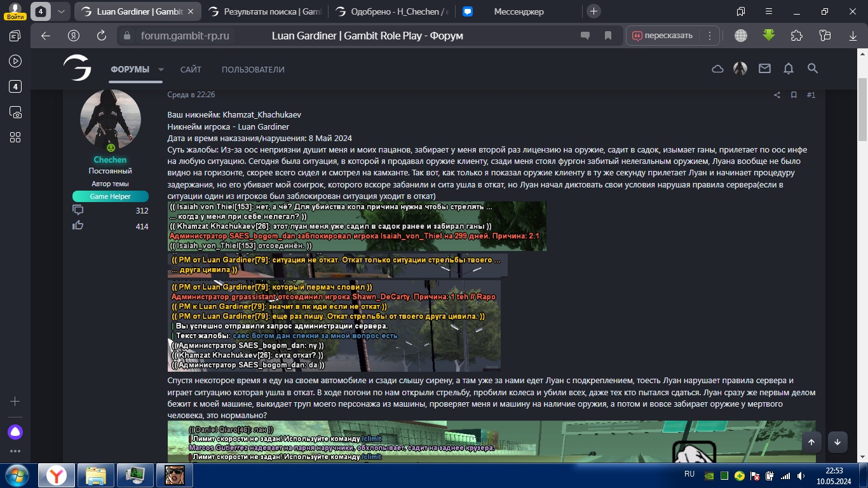Click the Chechen author avatar image

(x=110, y=120)
